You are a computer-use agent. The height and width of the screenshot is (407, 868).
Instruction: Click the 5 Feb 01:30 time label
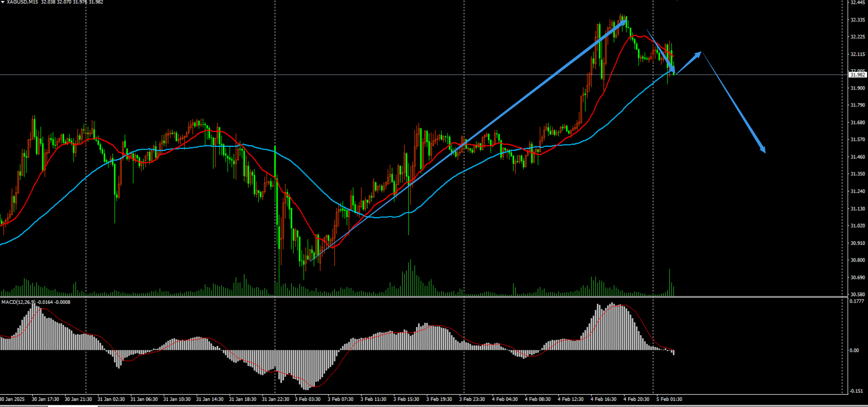point(669,399)
